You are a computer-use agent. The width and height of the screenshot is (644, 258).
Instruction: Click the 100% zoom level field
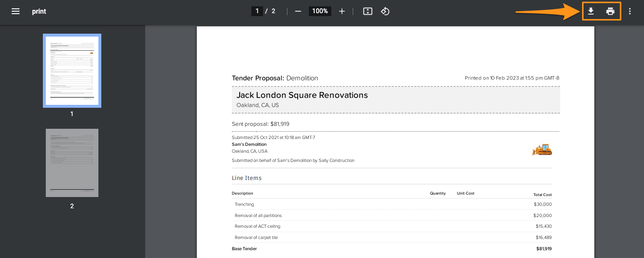320,11
